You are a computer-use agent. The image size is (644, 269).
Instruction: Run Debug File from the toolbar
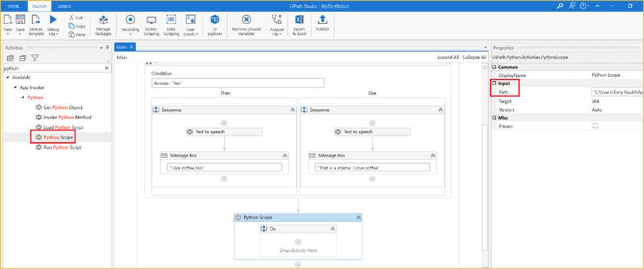[x=53, y=26]
